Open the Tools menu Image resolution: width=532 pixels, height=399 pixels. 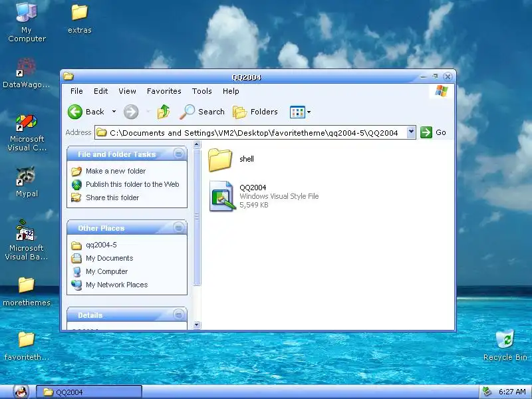202,91
